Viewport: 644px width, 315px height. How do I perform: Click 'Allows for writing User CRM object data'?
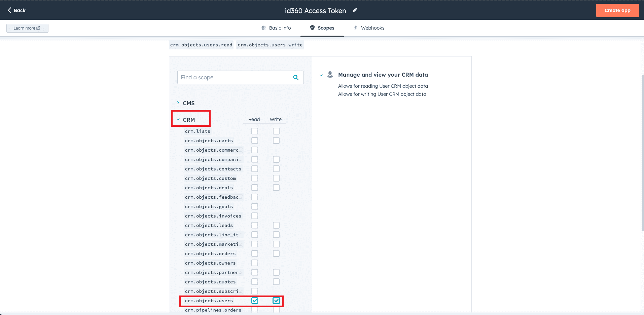(382, 94)
